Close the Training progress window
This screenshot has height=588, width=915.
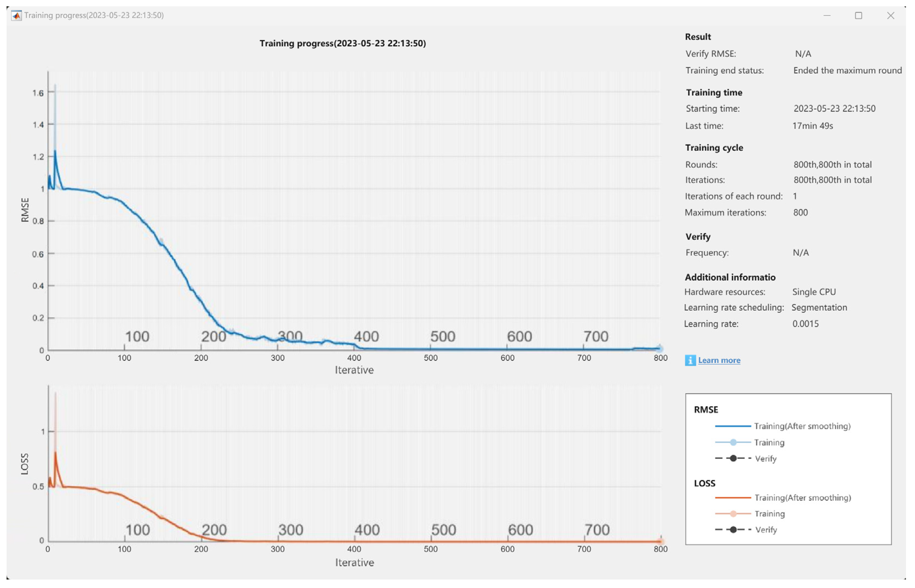pos(891,15)
